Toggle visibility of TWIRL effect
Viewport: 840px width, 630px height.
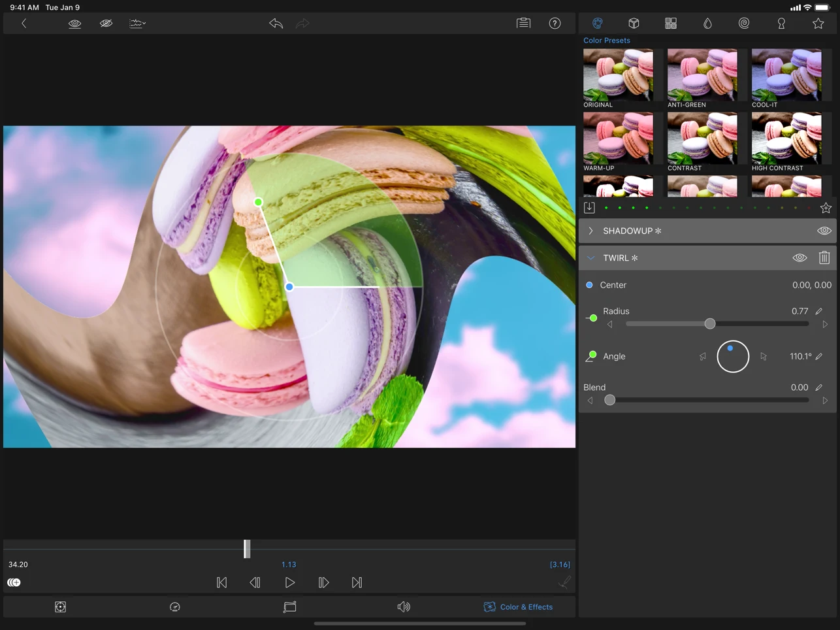pos(800,258)
